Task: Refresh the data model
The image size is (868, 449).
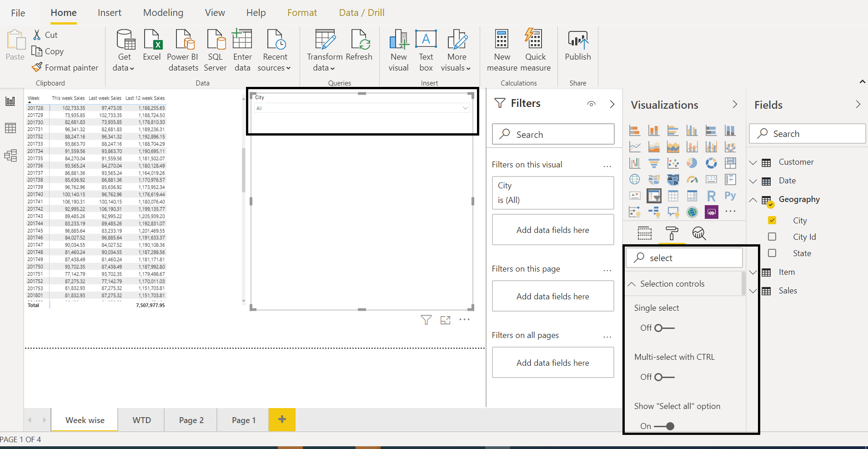Action: (x=359, y=45)
